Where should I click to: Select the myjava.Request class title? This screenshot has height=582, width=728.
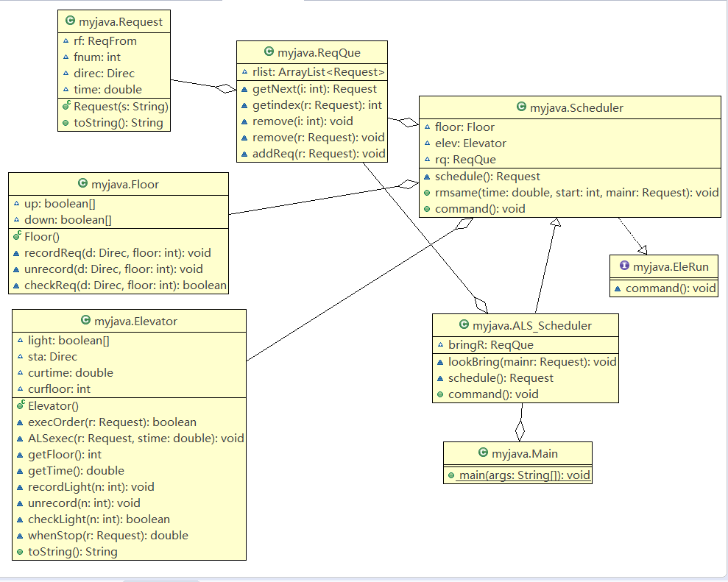121,22
